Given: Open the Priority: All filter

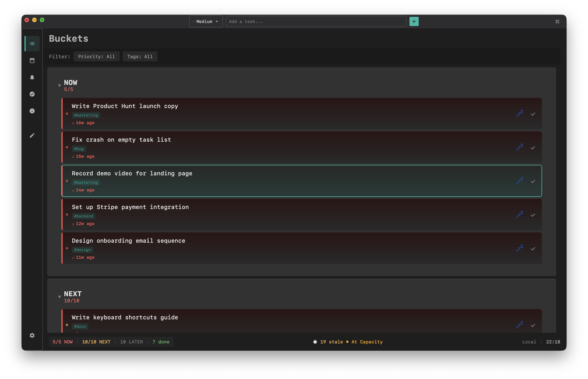Looking at the screenshot, I should pyautogui.click(x=97, y=56).
